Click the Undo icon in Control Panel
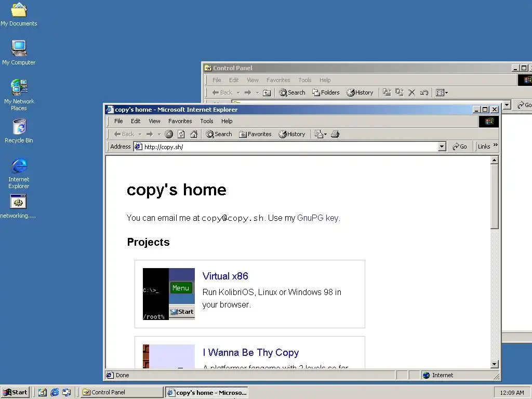 pyautogui.click(x=424, y=92)
